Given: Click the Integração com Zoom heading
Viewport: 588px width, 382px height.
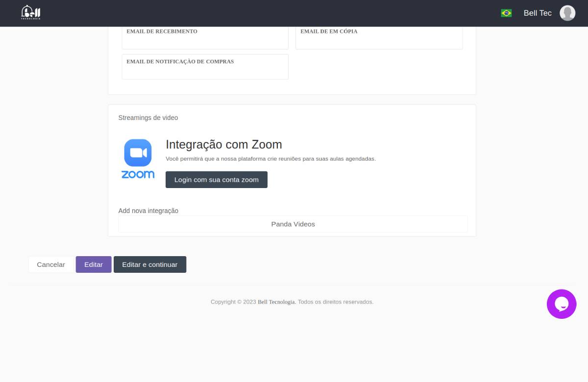Looking at the screenshot, I should 224,144.
